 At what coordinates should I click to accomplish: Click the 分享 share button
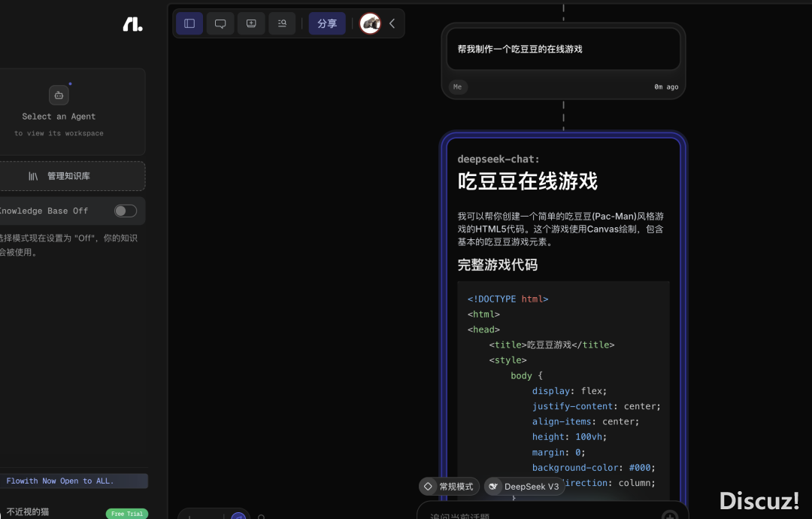[x=327, y=23]
